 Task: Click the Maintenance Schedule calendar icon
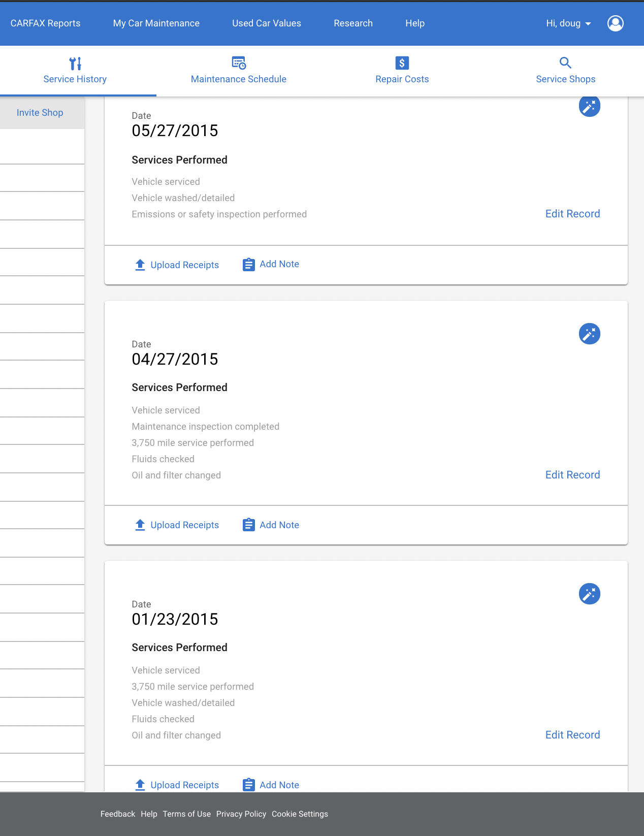[x=239, y=63]
